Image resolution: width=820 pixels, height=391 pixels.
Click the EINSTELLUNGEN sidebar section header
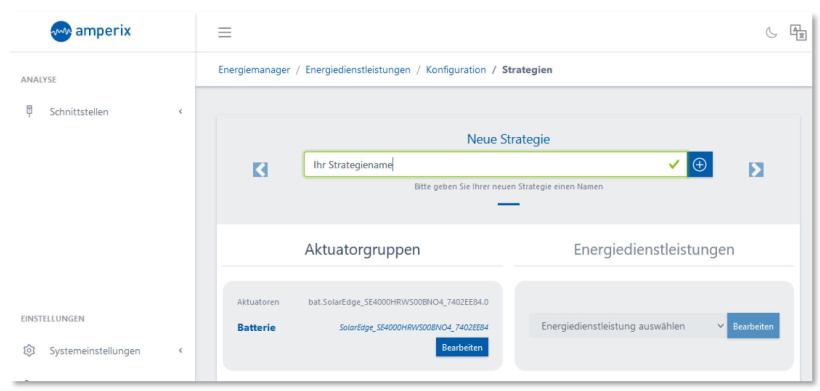click(52, 318)
